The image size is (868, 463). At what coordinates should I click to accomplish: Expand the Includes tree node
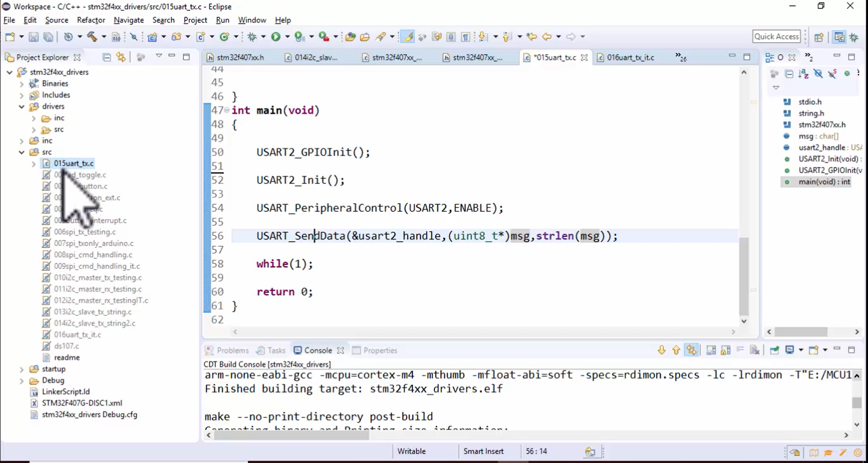[21, 95]
